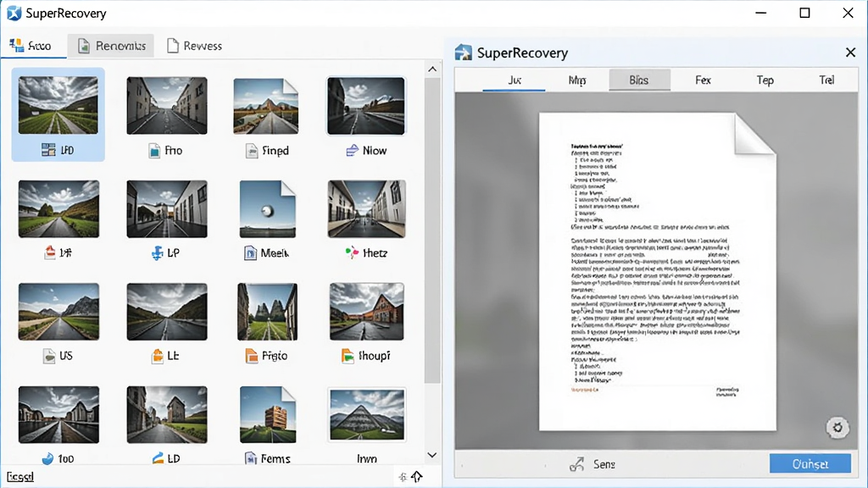Click the share icon next to Sens
The height and width of the screenshot is (488, 868).
pos(576,464)
